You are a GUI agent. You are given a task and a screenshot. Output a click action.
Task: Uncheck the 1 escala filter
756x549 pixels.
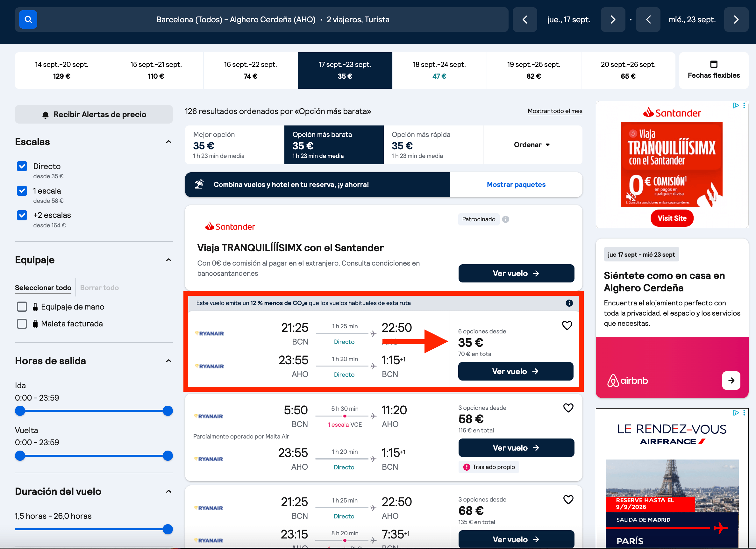tap(22, 191)
